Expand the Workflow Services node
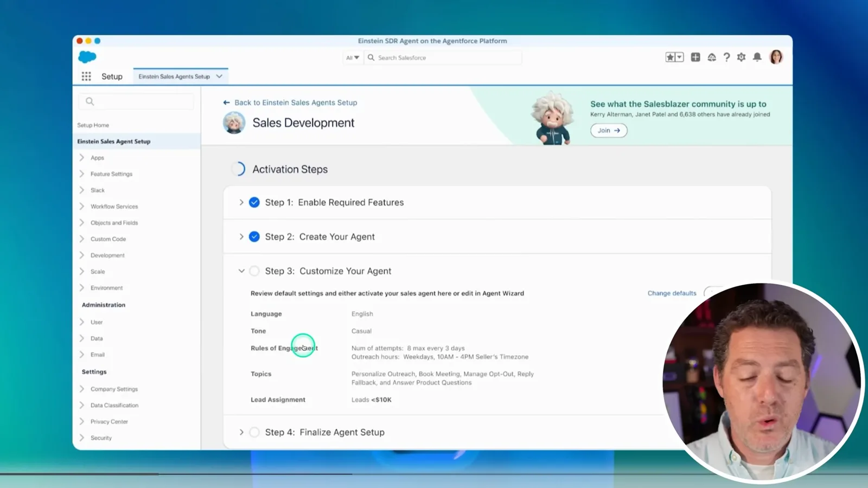The width and height of the screenshot is (868, 488). point(82,207)
